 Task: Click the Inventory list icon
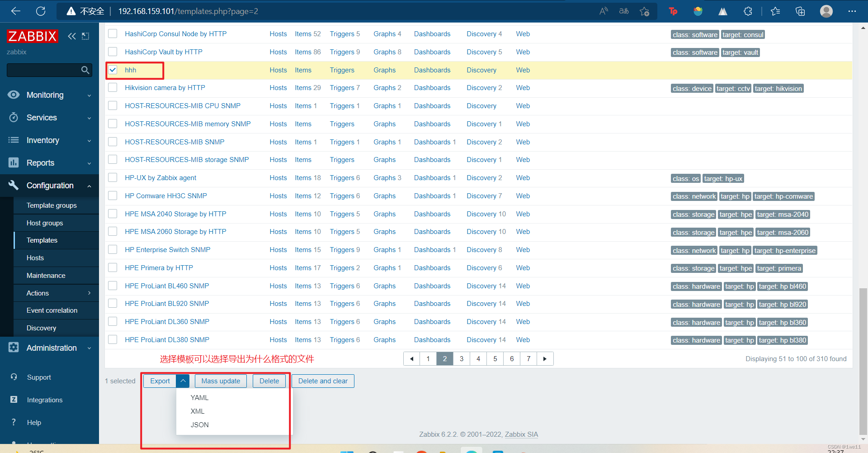[x=14, y=140]
